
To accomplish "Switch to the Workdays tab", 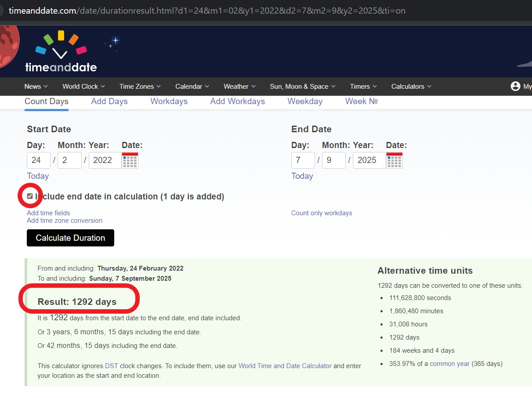I will pyautogui.click(x=169, y=101).
